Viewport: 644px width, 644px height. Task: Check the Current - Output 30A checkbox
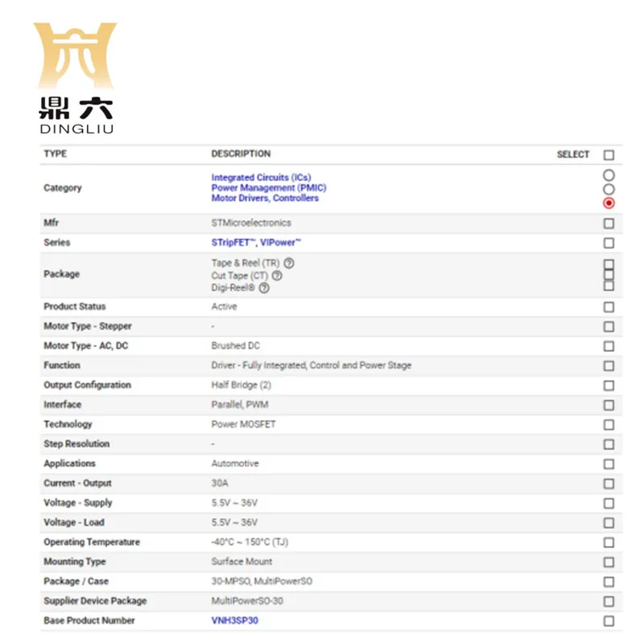coord(609,484)
